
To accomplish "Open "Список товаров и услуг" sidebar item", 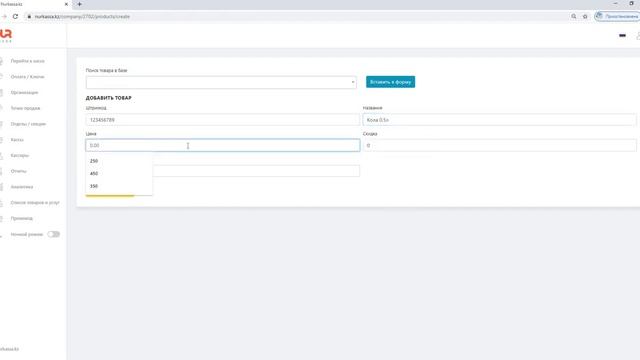I will point(35,202).
